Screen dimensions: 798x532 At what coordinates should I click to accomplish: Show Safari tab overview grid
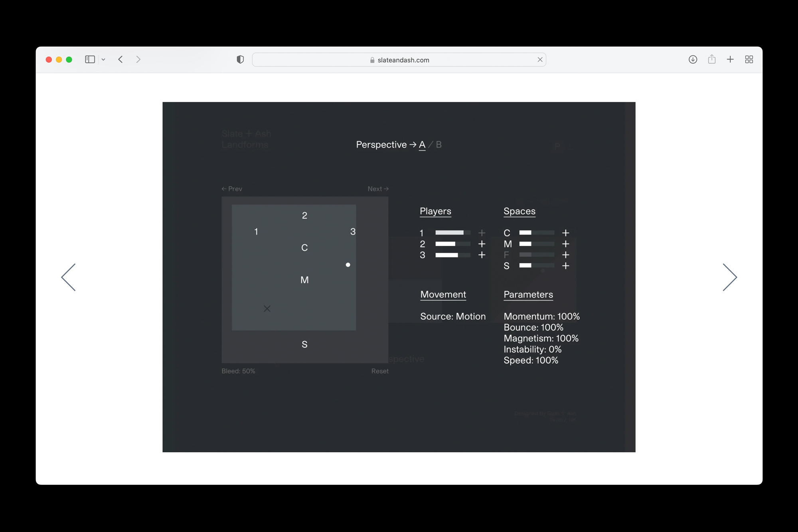coord(749,59)
